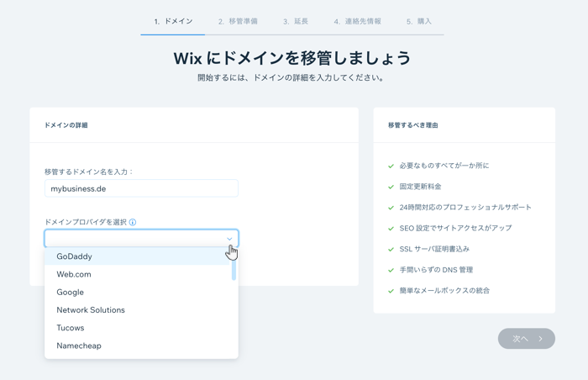Click the text 24時間対応のプロフェッショナルサポート
The image size is (588, 380).
coord(465,208)
